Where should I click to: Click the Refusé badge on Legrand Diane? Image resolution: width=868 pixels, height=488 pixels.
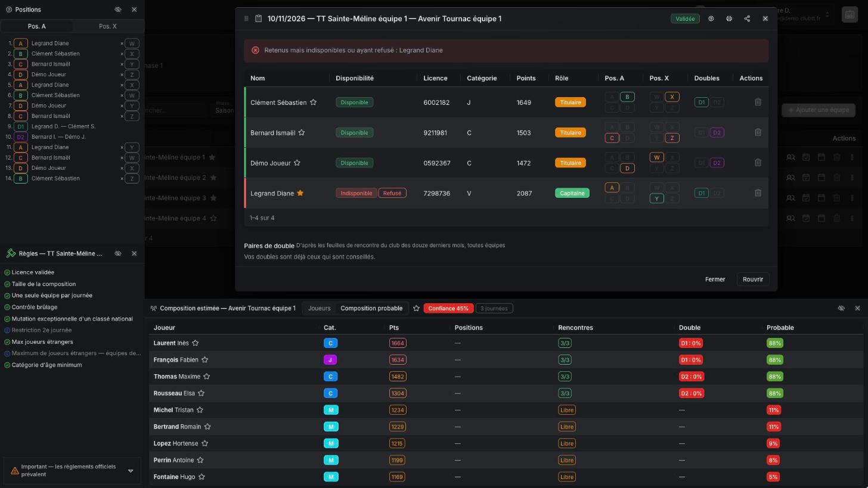tap(392, 193)
